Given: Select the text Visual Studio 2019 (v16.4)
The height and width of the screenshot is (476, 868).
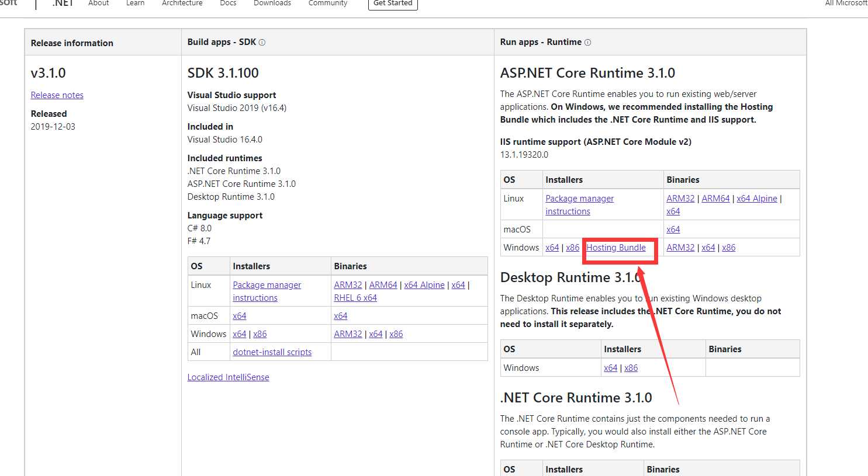Looking at the screenshot, I should tap(237, 108).
